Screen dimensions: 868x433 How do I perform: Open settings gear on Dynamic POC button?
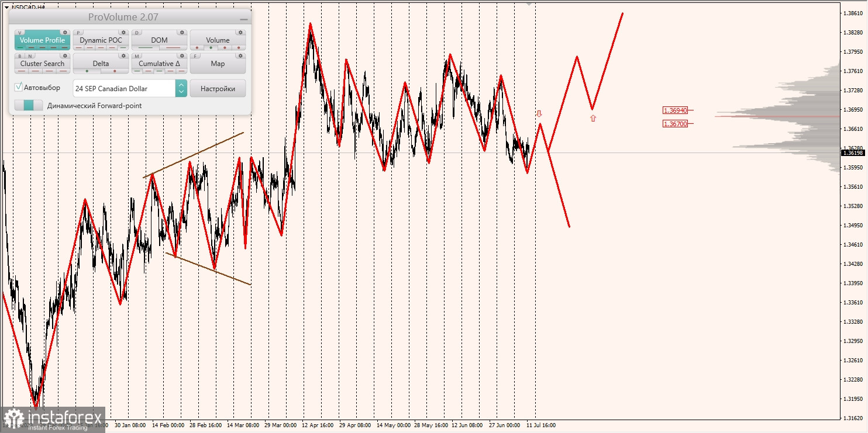tap(123, 32)
